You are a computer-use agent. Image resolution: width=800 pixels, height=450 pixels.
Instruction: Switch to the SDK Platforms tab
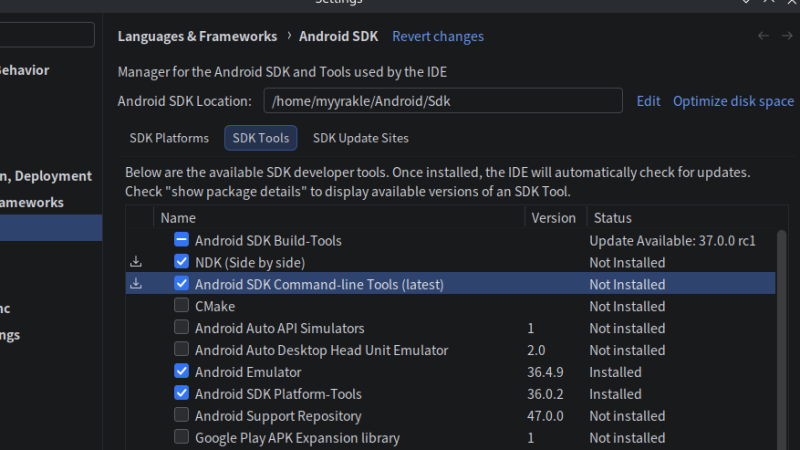pyautogui.click(x=169, y=138)
